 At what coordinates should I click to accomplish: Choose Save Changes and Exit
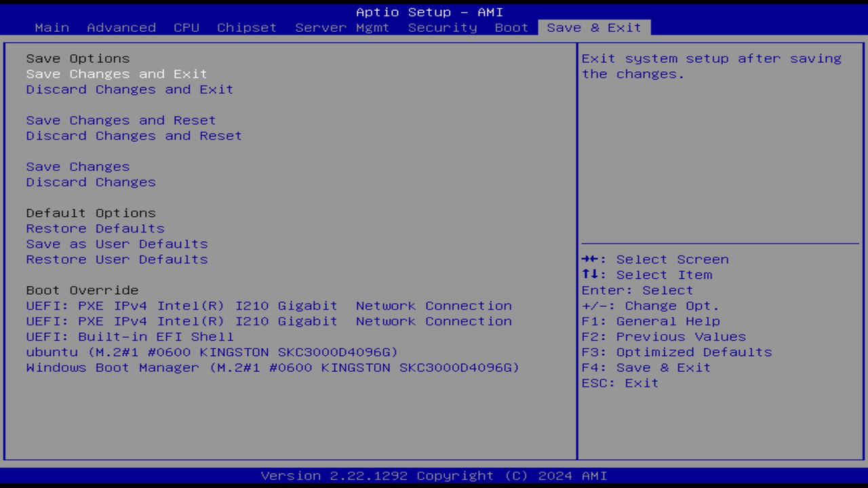pyautogui.click(x=117, y=74)
